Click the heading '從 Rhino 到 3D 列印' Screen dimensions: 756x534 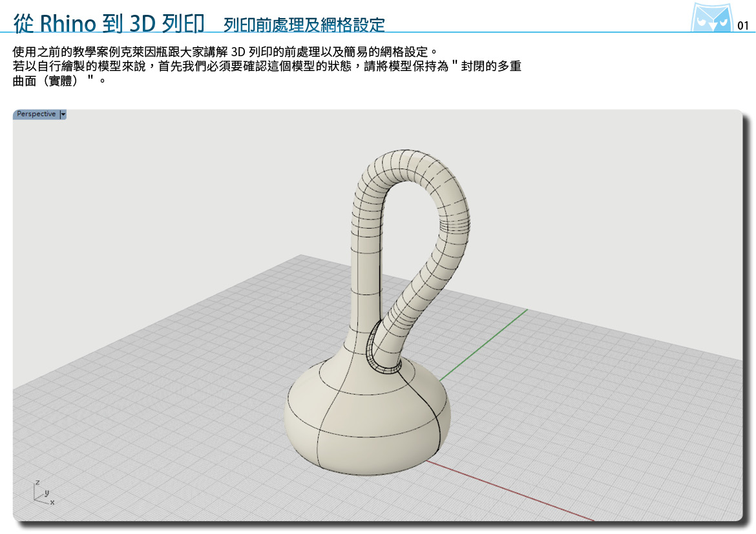(x=109, y=23)
